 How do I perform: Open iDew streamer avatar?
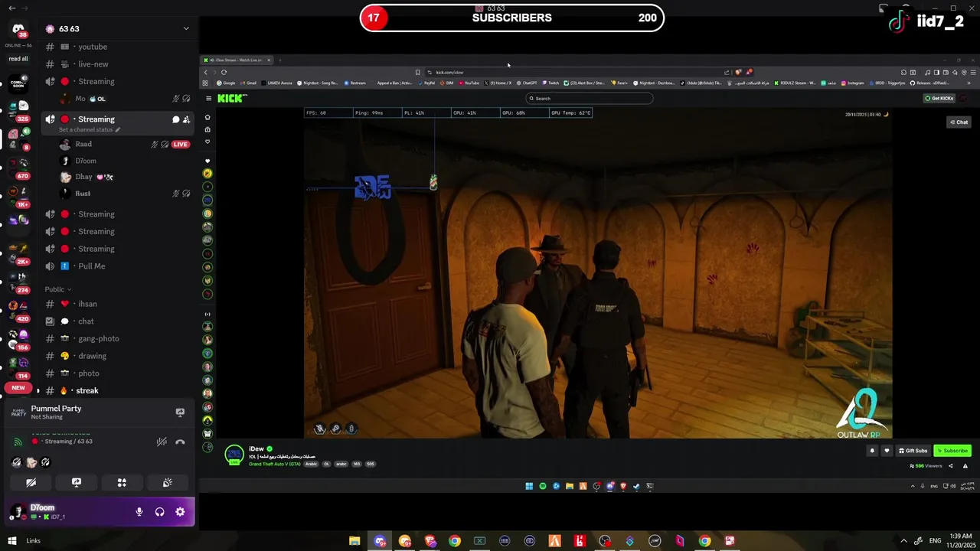tap(234, 455)
